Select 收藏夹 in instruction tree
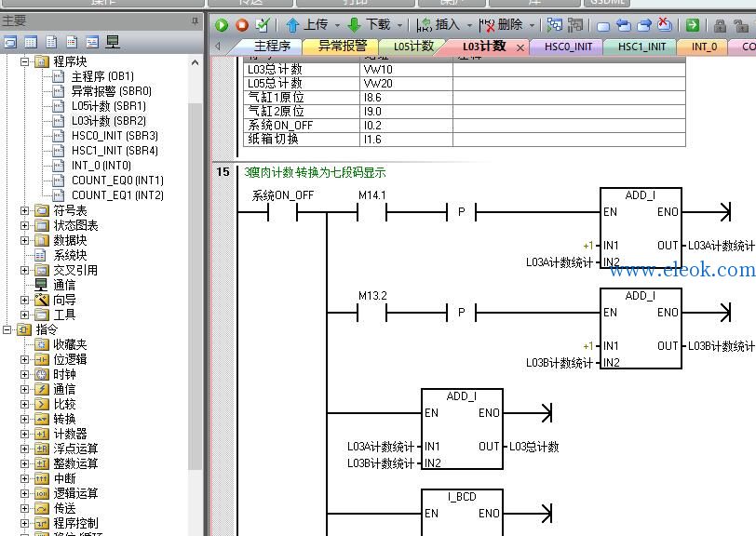This screenshot has width=756, height=536. point(70,344)
